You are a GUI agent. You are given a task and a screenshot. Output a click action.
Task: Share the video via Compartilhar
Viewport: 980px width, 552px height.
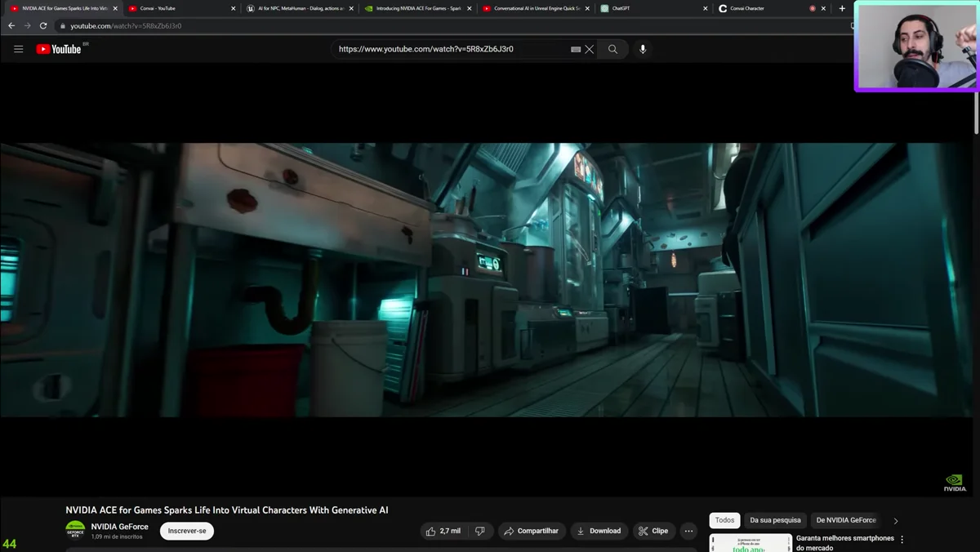click(532, 531)
